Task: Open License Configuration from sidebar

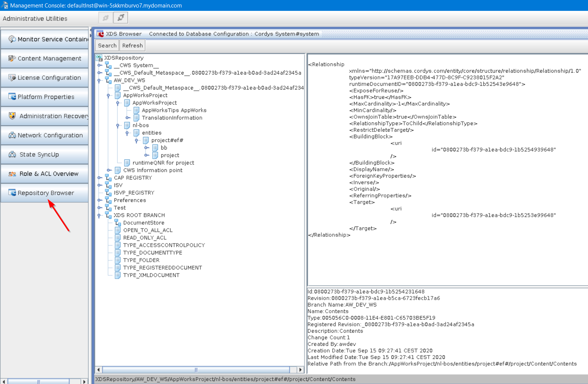Action: point(44,78)
